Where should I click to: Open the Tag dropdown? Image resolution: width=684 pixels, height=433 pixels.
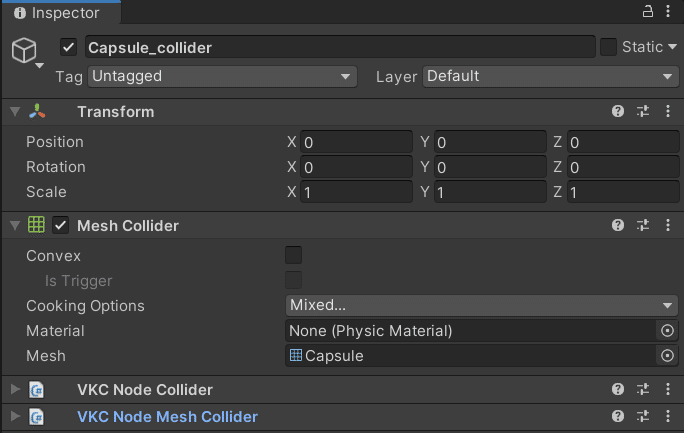click(222, 76)
